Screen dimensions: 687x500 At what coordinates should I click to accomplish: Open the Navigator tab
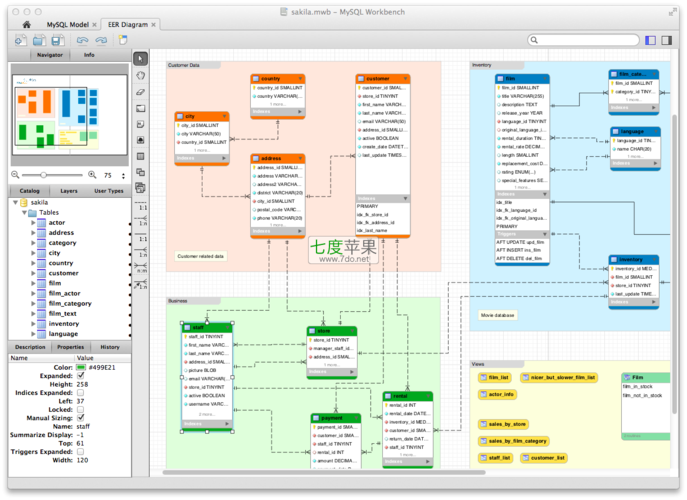point(50,55)
